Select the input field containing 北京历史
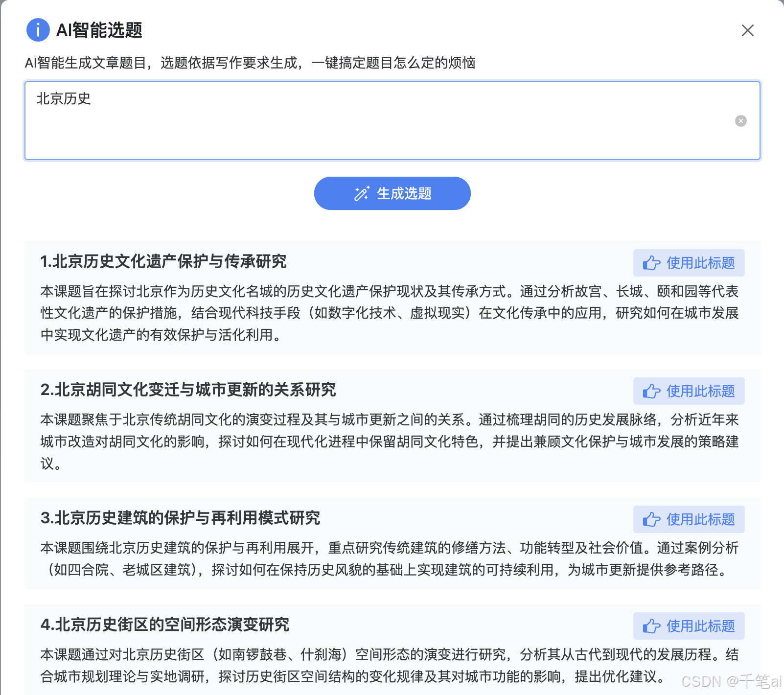This screenshot has height=695, width=784. 392,121
